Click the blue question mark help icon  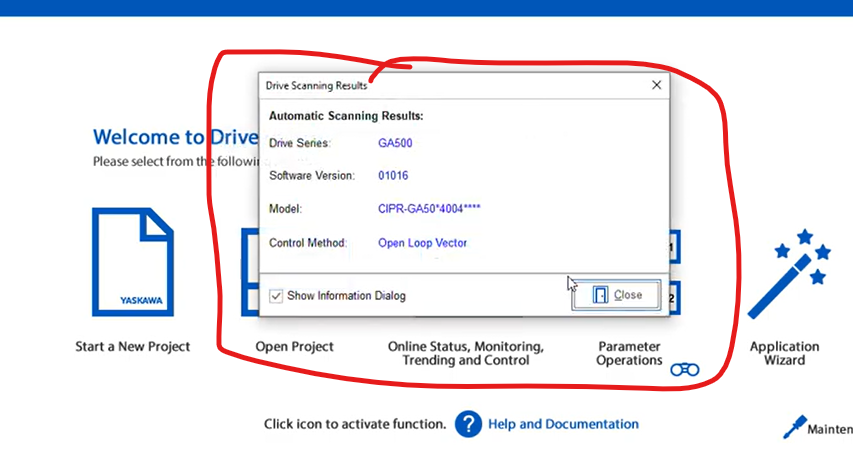click(x=468, y=424)
